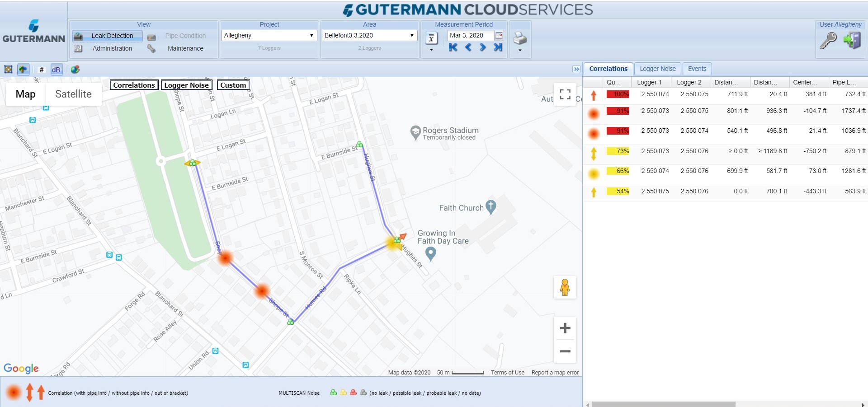The width and height of the screenshot is (868, 407).
Task: Click the globe icon in map toolbar
Action: coord(75,69)
